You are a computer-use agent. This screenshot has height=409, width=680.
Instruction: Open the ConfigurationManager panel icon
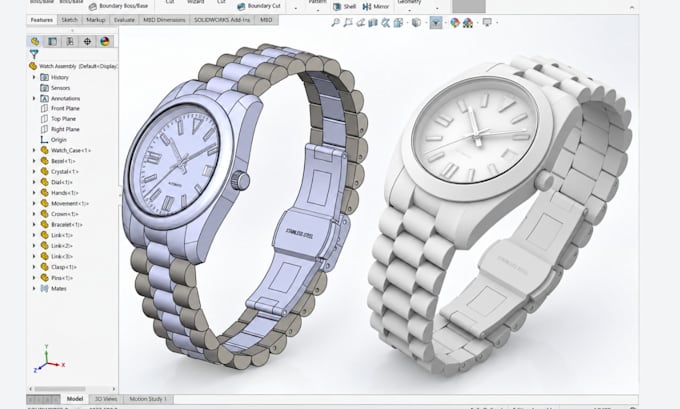click(70, 41)
